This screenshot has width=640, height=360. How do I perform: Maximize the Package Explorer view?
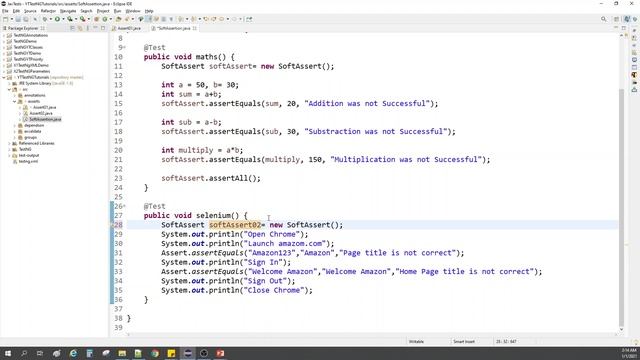[103, 28]
